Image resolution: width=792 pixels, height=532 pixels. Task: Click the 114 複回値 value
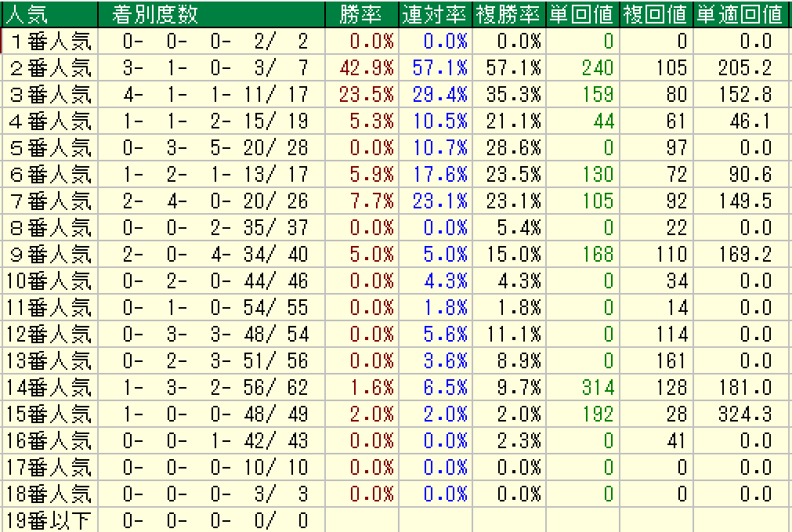pos(672,335)
